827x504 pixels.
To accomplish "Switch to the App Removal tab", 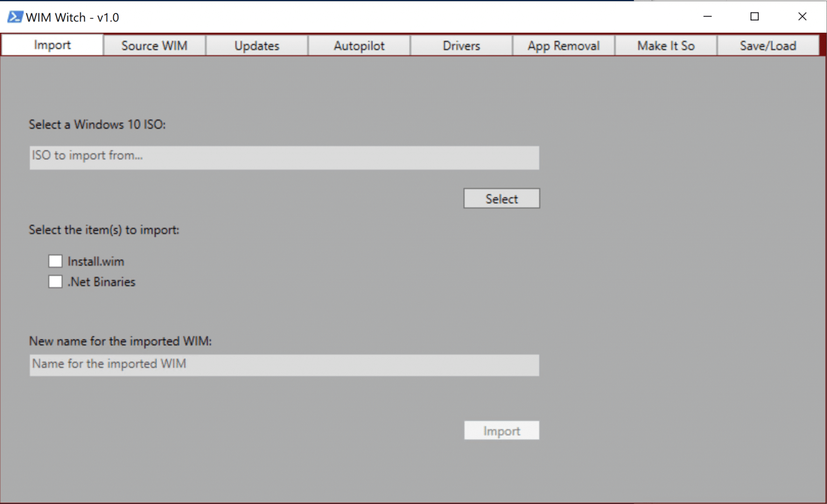I will (564, 45).
